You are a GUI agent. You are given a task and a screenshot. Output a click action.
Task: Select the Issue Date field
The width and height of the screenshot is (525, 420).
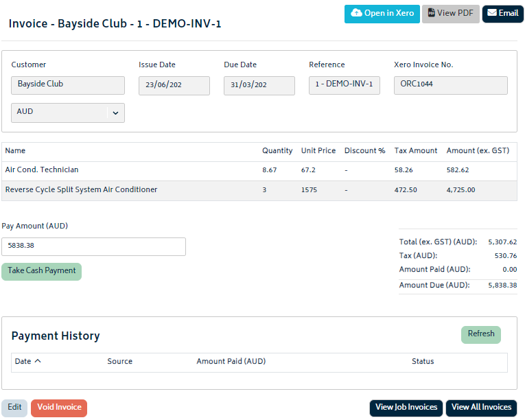pyautogui.click(x=174, y=85)
